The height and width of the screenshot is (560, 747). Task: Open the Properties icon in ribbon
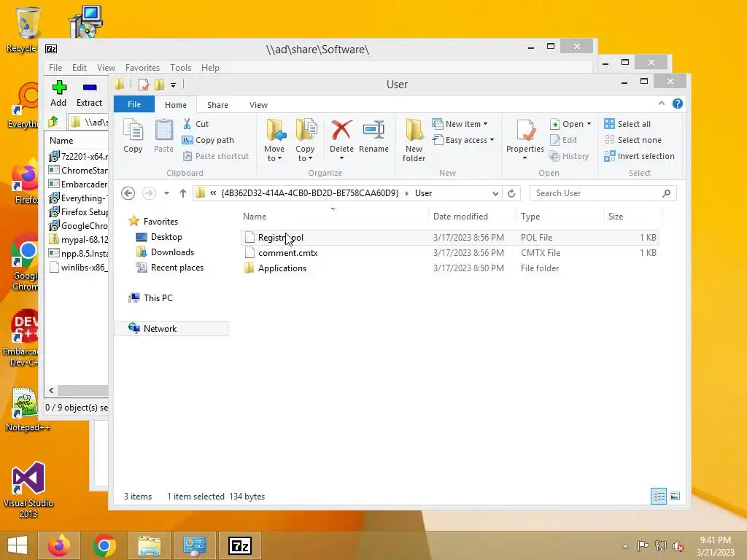point(525,131)
